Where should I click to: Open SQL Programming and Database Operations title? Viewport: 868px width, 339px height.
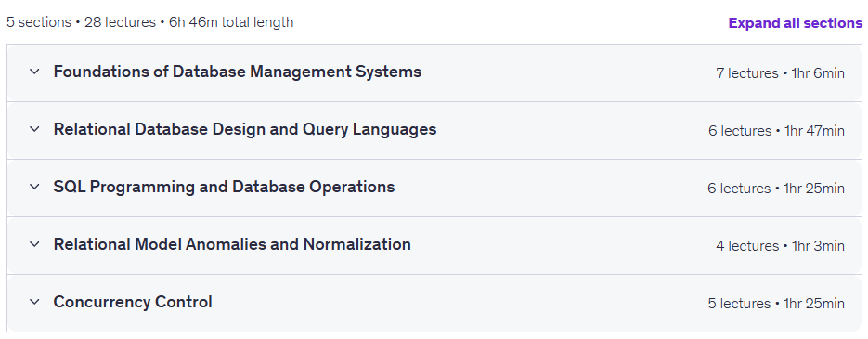(x=225, y=188)
